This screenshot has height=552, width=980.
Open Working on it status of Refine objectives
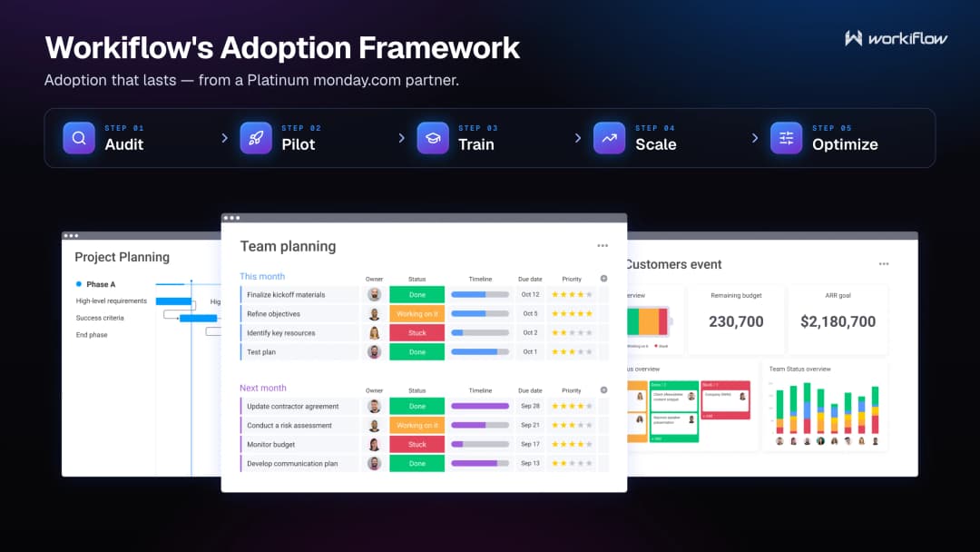[x=416, y=314]
